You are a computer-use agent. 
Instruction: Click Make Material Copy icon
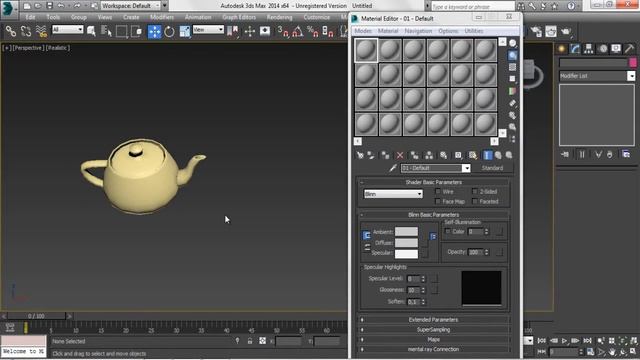[x=415, y=156]
